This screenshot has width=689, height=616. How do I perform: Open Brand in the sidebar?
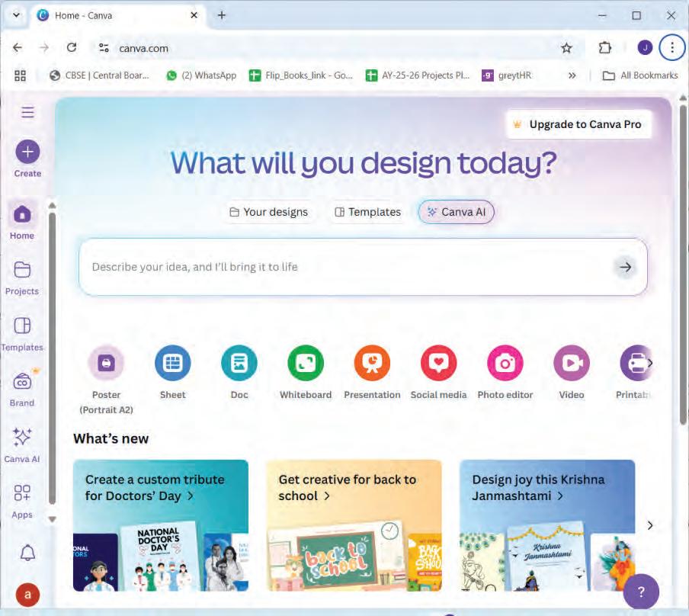22,388
